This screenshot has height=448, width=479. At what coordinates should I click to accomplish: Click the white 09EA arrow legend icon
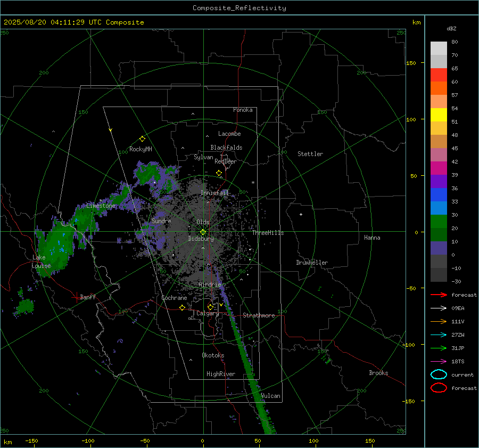439,308
